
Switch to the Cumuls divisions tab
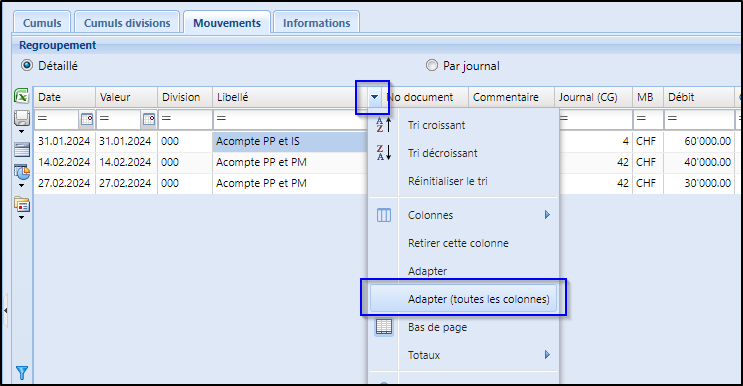tap(127, 23)
